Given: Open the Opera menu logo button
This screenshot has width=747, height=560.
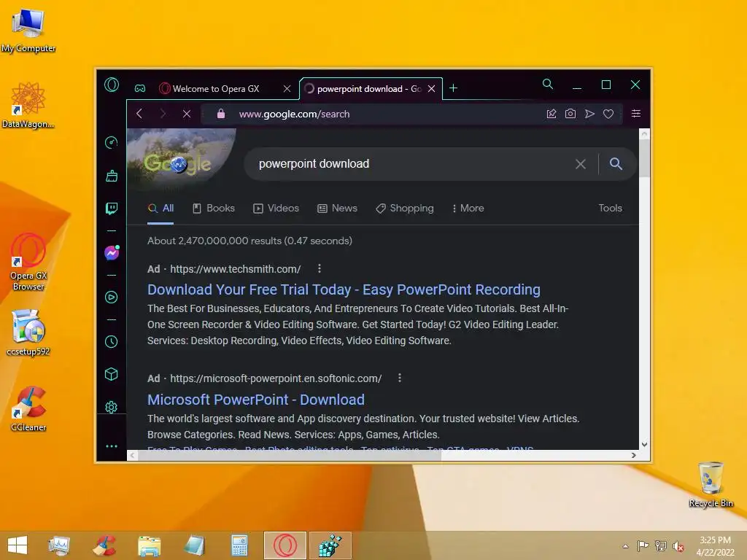Looking at the screenshot, I should 112,85.
